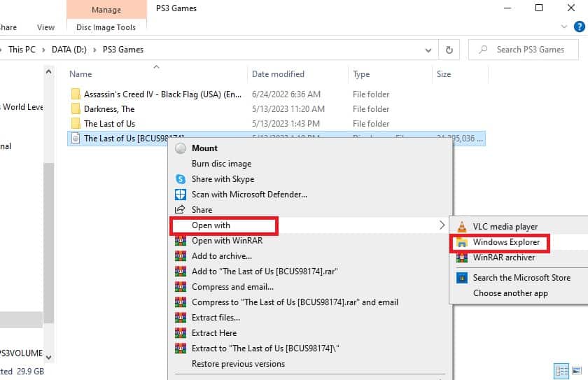588x380 pixels.
Task: Click the Search PS3 Games field
Action: point(523,50)
